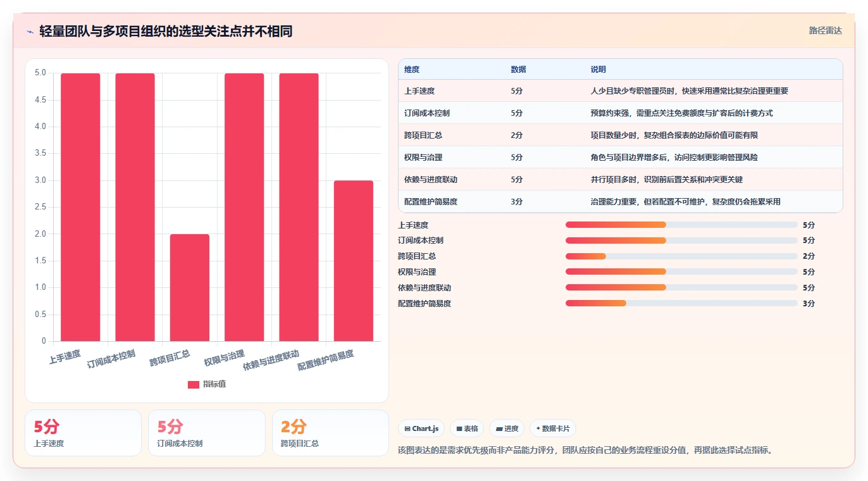Click the 维度 column header
This screenshot has width=868, height=481.
(412, 69)
